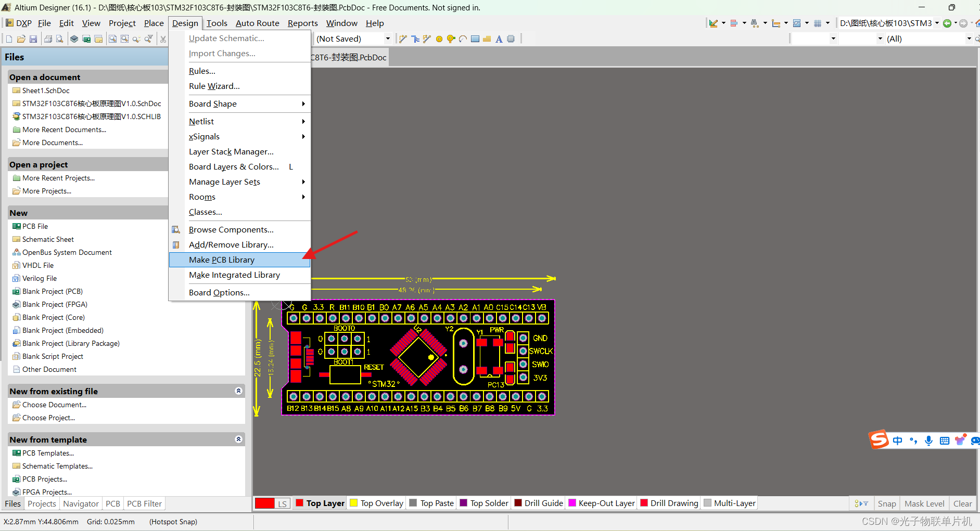This screenshot has height=531, width=980.
Task: Expand the document path dropdown
Action: click(937, 23)
